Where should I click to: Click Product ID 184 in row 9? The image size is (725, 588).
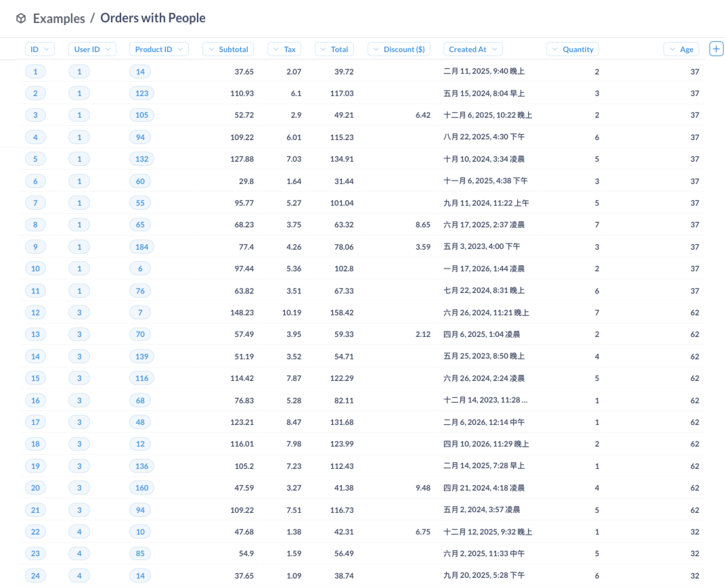point(141,247)
